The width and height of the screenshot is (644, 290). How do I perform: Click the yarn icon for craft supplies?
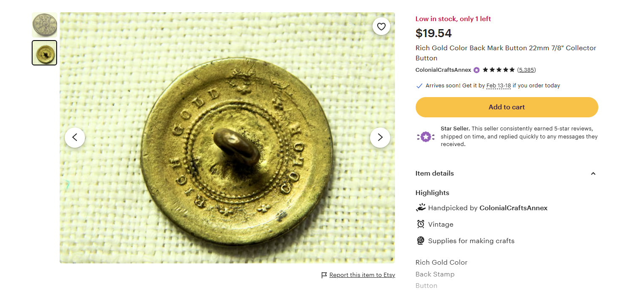420,241
